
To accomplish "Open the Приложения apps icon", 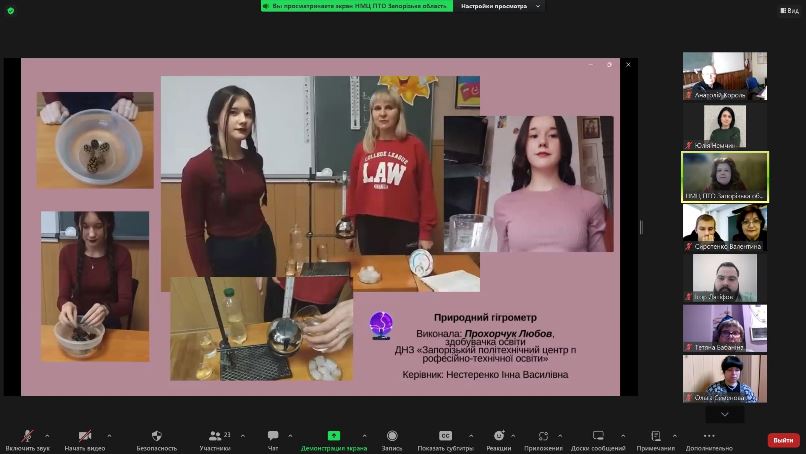I will (543, 435).
